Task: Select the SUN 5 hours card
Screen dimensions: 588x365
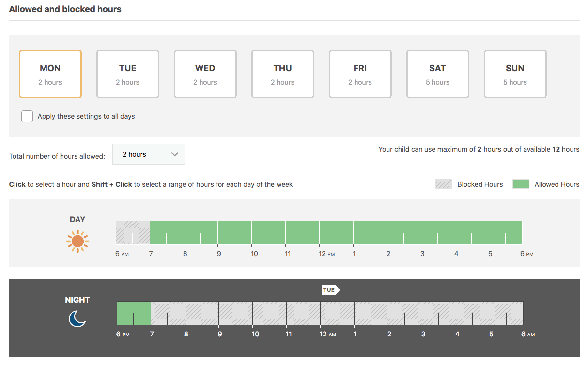Action: (x=515, y=74)
